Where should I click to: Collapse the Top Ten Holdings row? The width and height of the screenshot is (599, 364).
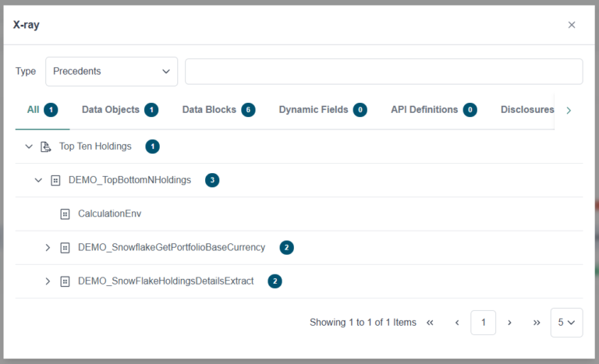[29, 147]
